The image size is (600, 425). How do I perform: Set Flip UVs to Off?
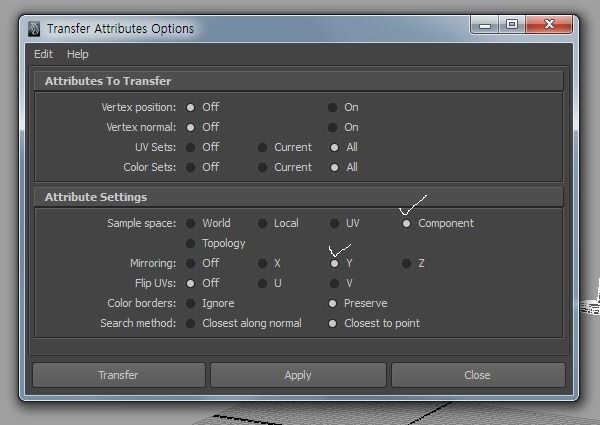[190, 283]
